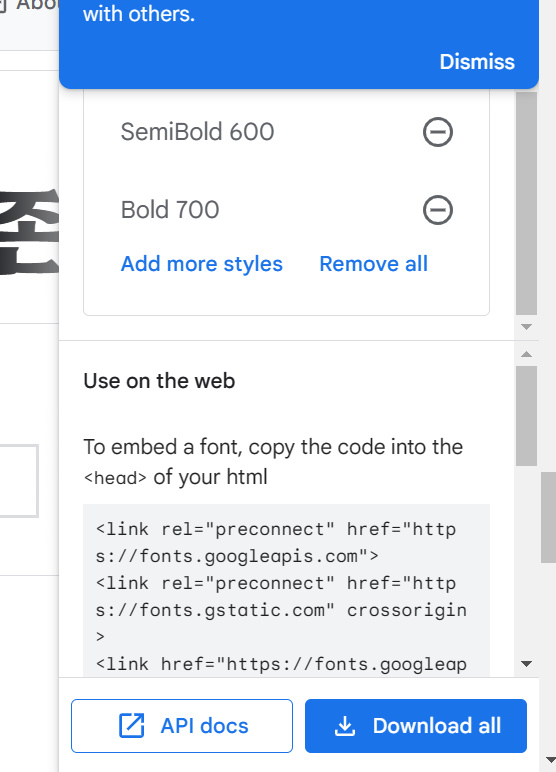Image resolution: width=556 pixels, height=772 pixels.
Task: Select the SemiBold 600 style label
Action: pyautogui.click(x=197, y=132)
